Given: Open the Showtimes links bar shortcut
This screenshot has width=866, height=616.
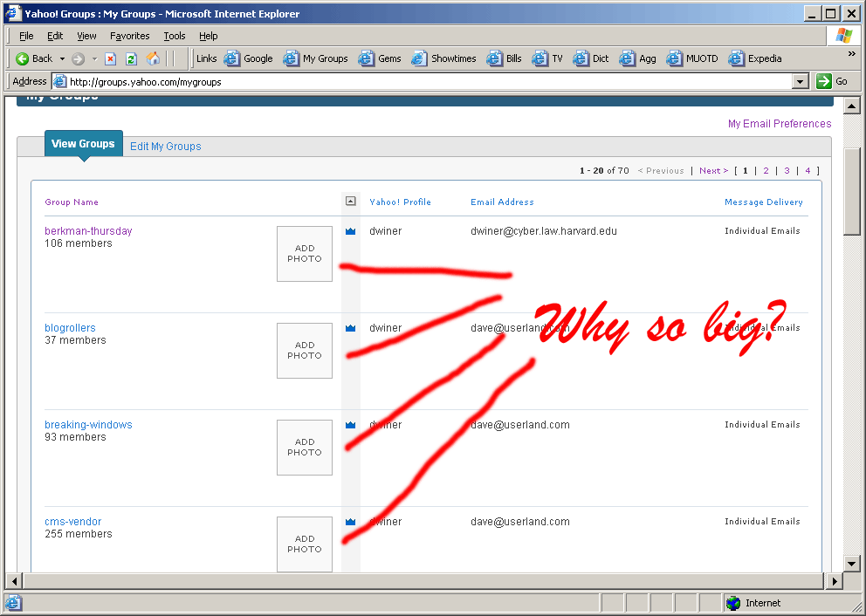Looking at the screenshot, I should tap(443, 58).
